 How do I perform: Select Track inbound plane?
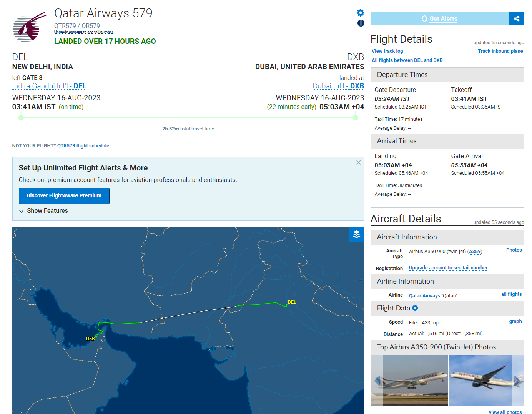500,51
